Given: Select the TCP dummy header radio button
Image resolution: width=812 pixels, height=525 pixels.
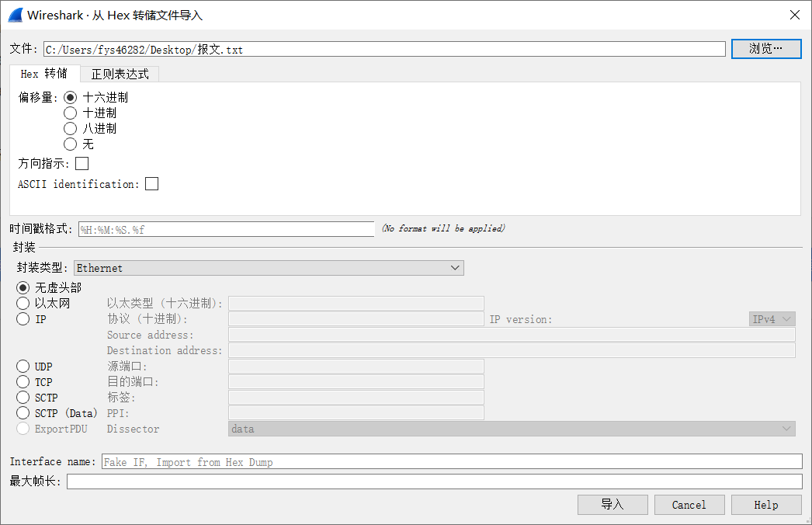Looking at the screenshot, I should point(23,382).
